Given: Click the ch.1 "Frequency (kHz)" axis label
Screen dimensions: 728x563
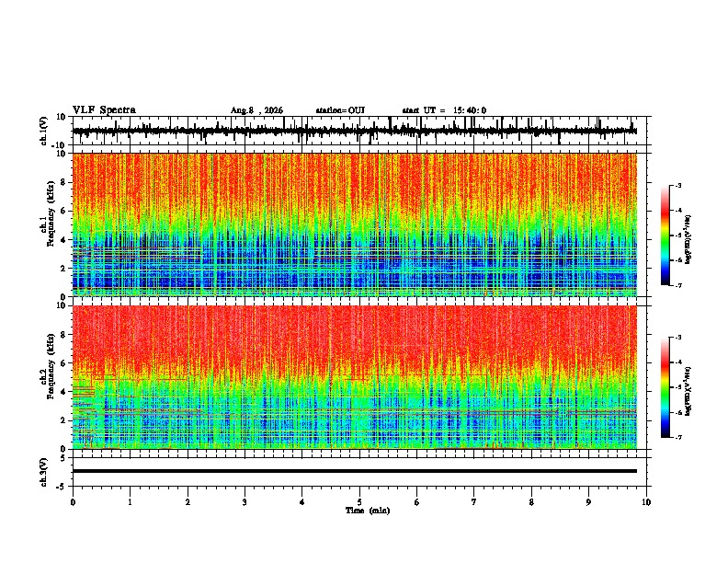Looking at the screenshot, I should (51, 213).
